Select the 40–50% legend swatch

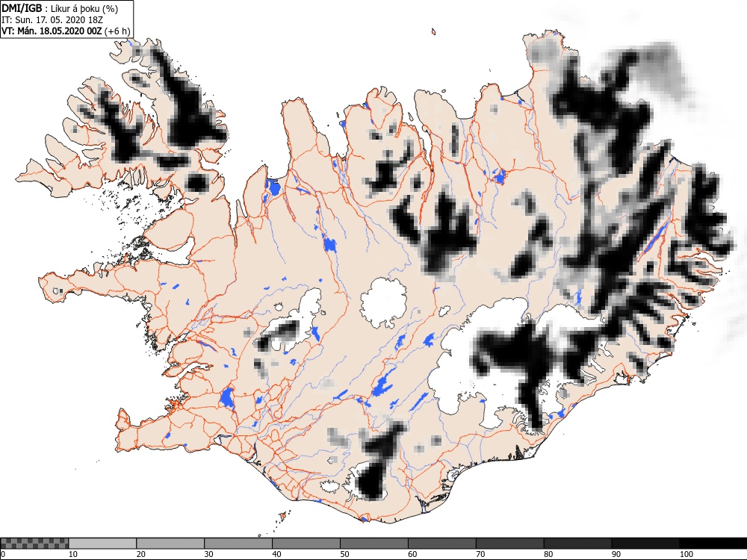(306, 544)
